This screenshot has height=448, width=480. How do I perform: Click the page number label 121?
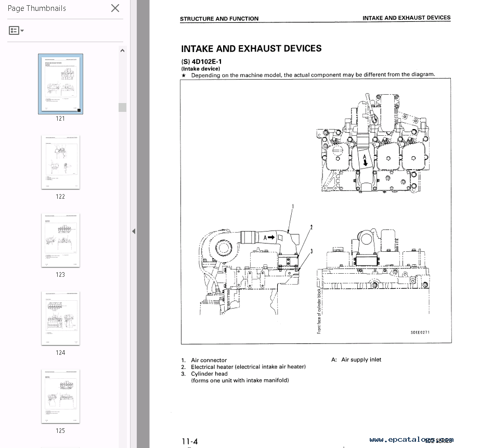[x=60, y=118]
